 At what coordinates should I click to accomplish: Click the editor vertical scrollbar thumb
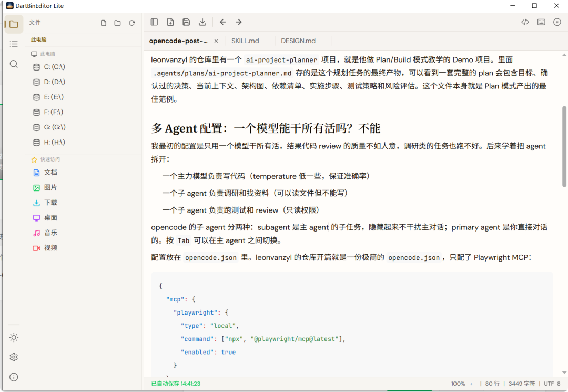[564, 146]
